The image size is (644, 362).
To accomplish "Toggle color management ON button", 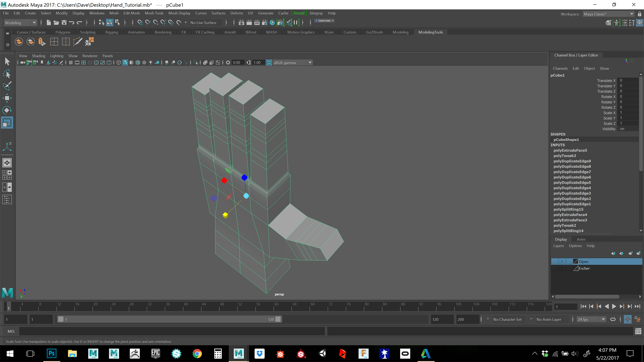I will (269, 63).
